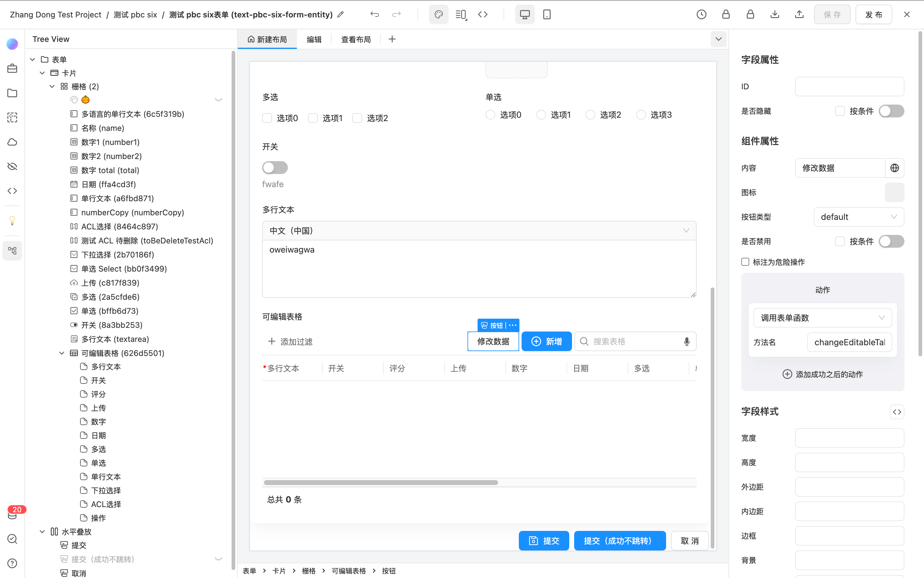
Task: Check 按条件 checkbox beside 是否隐藏
Action: (840, 111)
